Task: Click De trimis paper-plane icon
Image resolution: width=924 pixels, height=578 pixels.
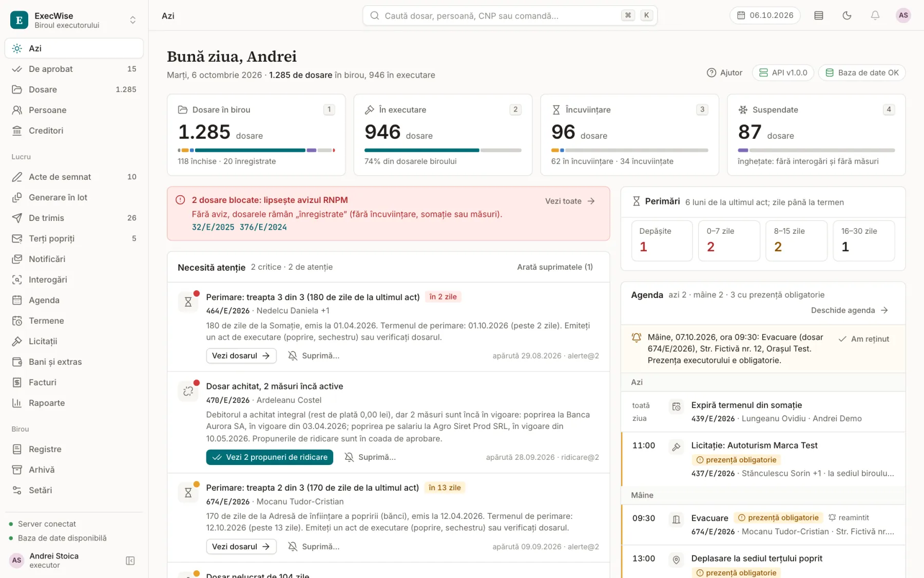Action: 17,218
